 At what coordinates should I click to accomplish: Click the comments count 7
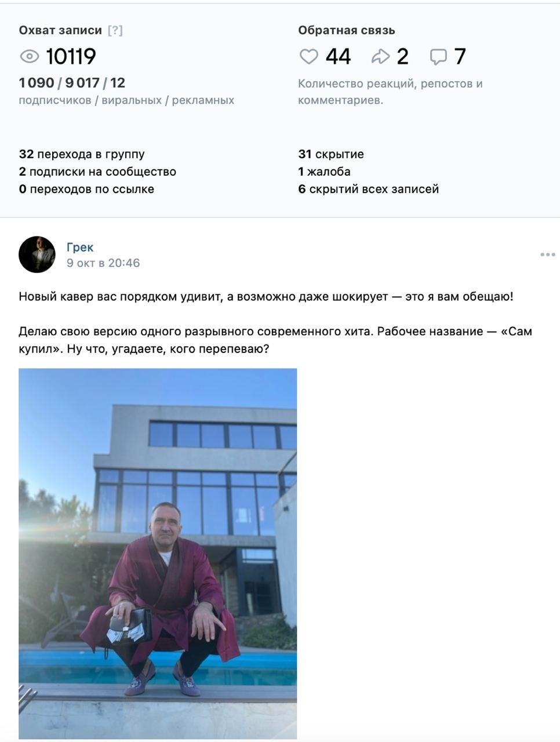pos(460,56)
